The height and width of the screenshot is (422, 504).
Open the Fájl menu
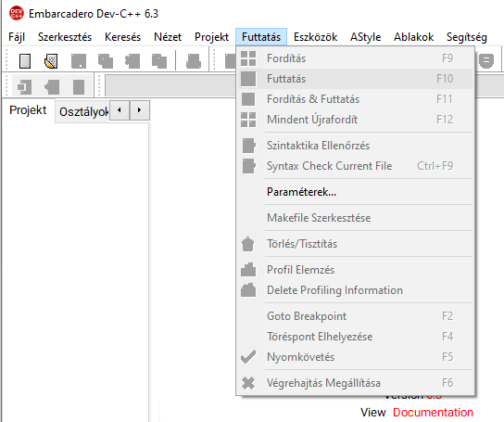pos(17,37)
